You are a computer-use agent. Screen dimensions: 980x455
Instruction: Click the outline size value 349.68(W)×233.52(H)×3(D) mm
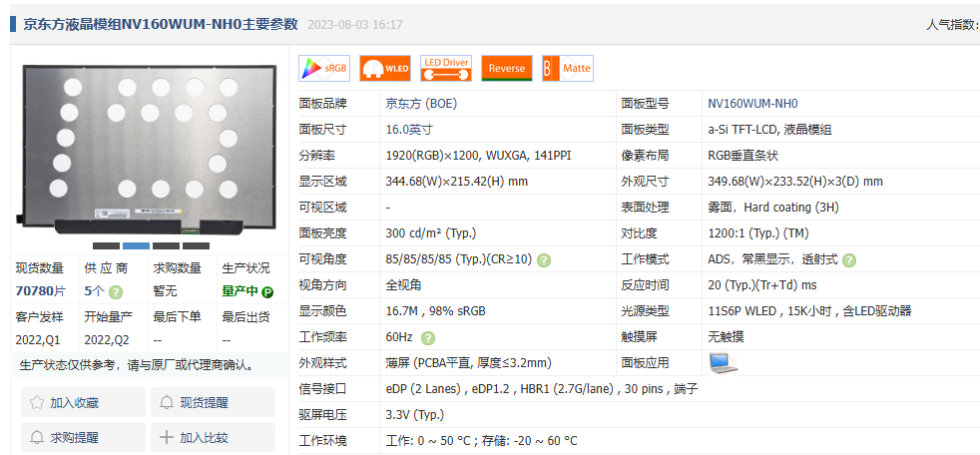795,182
